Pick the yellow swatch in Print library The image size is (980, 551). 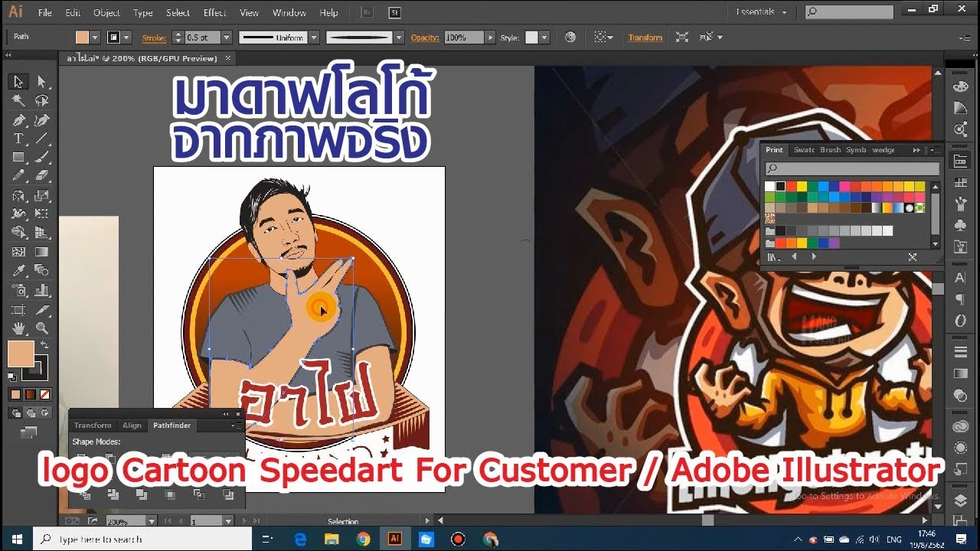802,186
